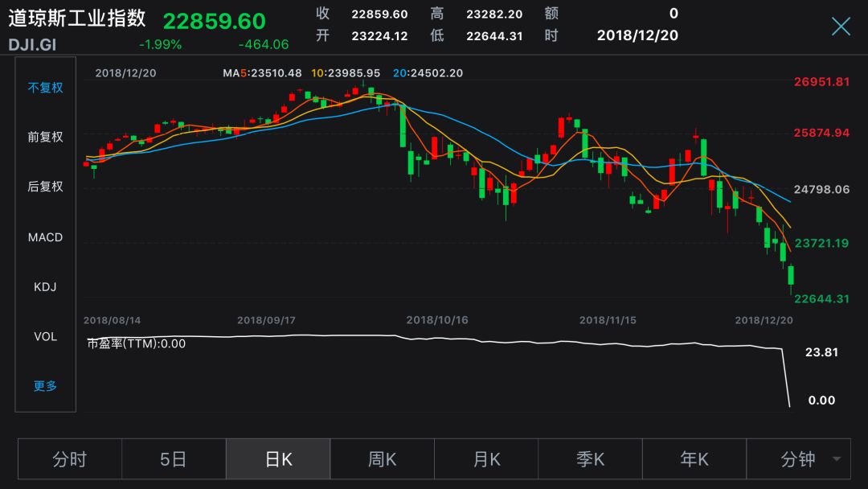Image resolution: width=868 pixels, height=489 pixels.
Task: Switch to 月K chart tab
Action: point(486,459)
